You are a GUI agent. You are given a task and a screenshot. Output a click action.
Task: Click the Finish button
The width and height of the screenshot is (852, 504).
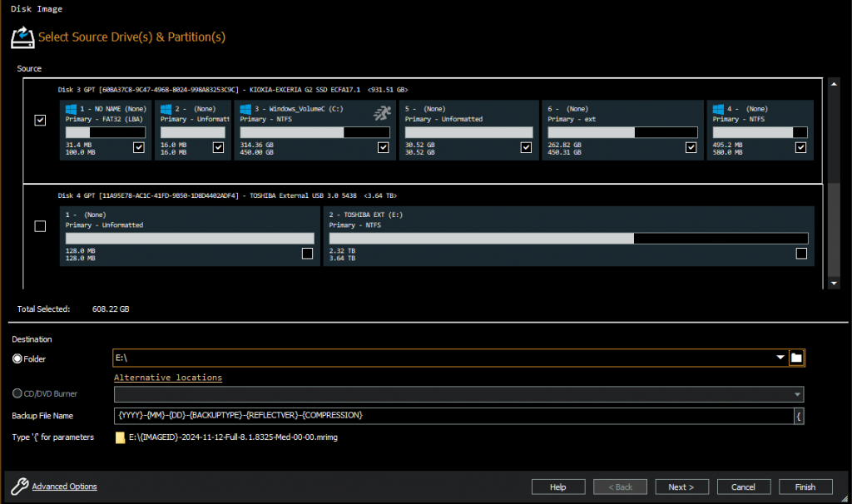coord(805,487)
